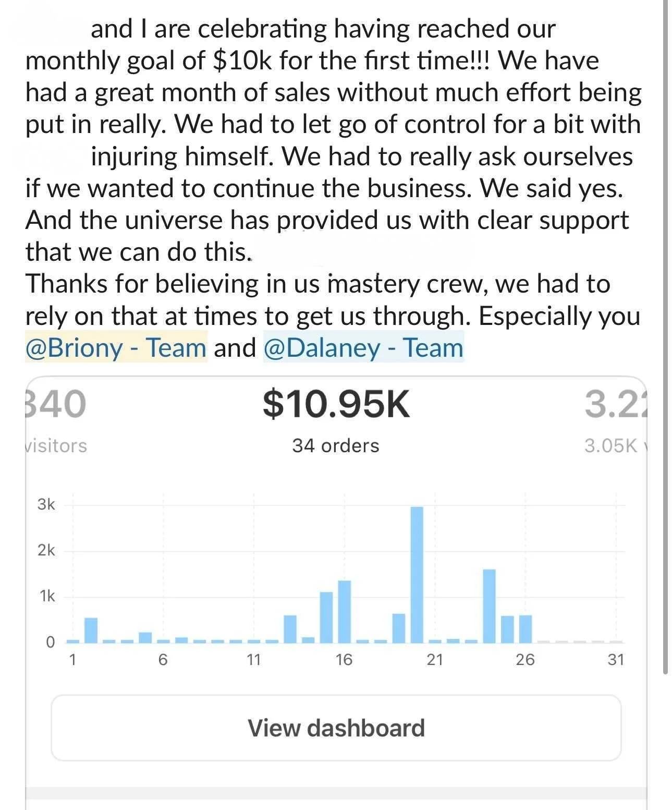This screenshot has height=810, width=672.
Task: Tap the bar at day 16
Action: pos(345,611)
